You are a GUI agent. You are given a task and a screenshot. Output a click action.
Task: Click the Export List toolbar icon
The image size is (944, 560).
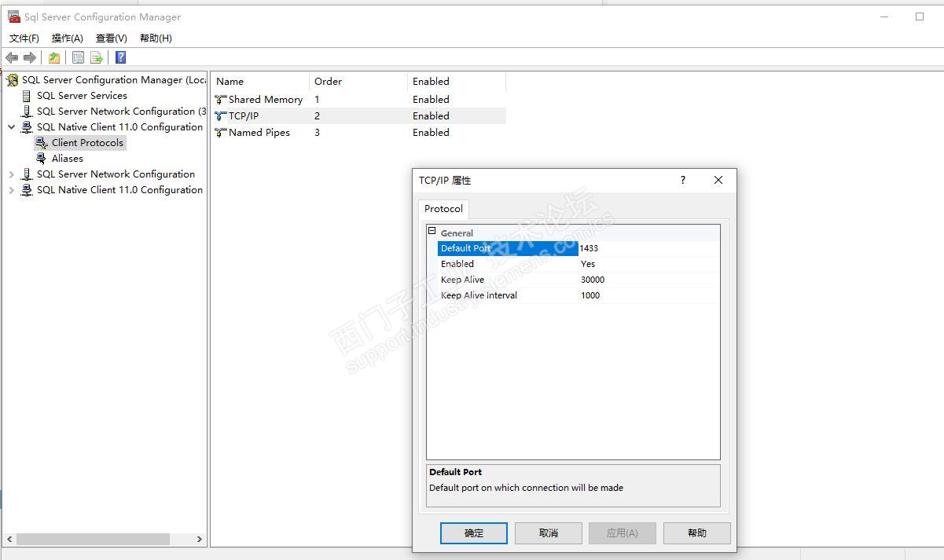point(97,57)
